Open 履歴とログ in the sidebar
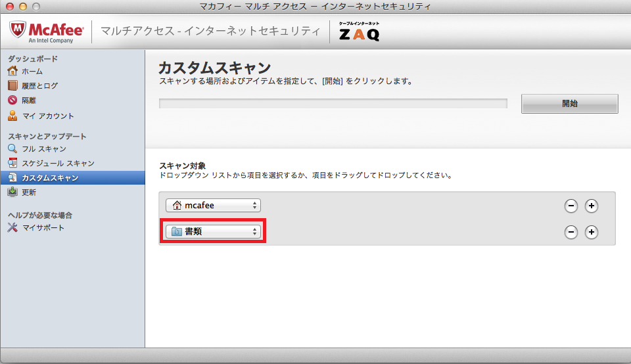Viewport: 631px width, 364px height. pos(40,85)
